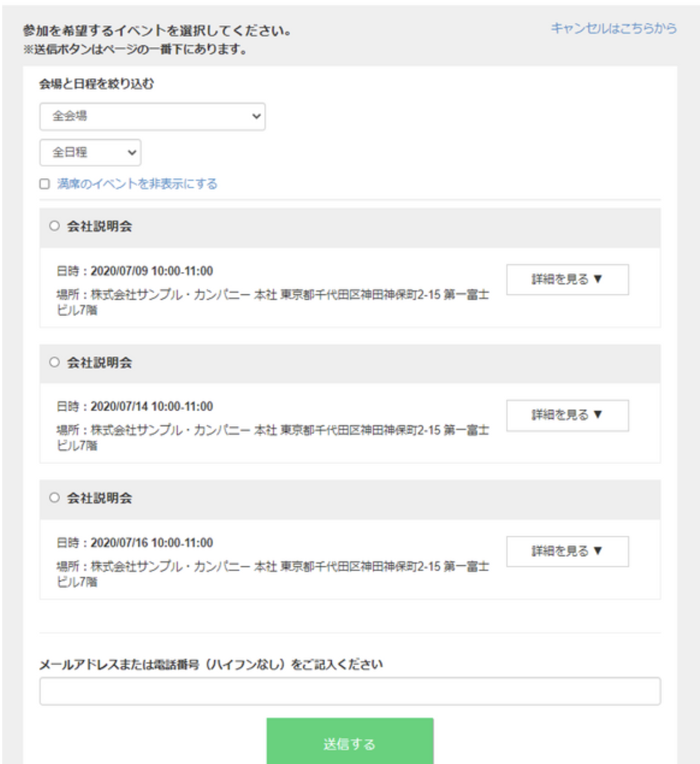Click the email or phone input field
Screen dimensions: 700x764
pyautogui.click(x=350, y=690)
